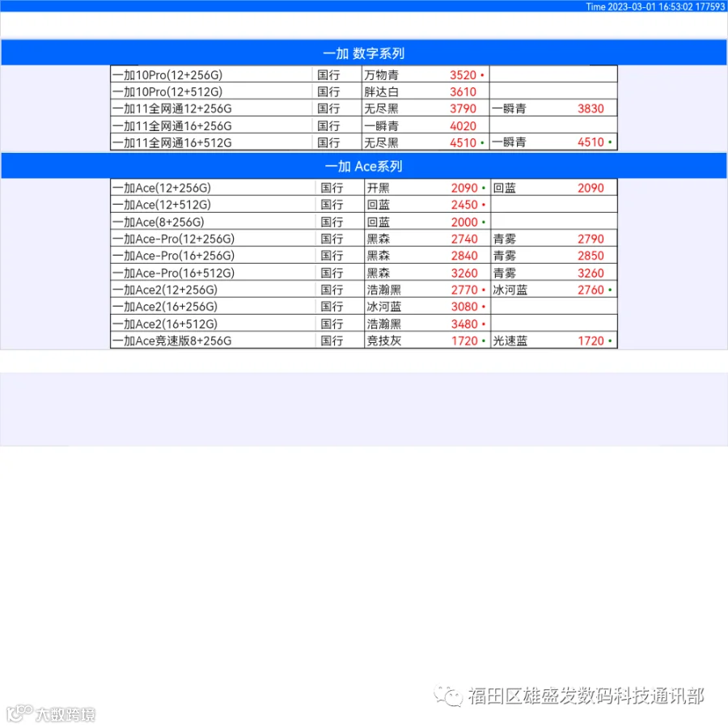Select the 一加11全网通16+256G model cell
Viewport: 728px width, 728px height.
tap(211, 126)
